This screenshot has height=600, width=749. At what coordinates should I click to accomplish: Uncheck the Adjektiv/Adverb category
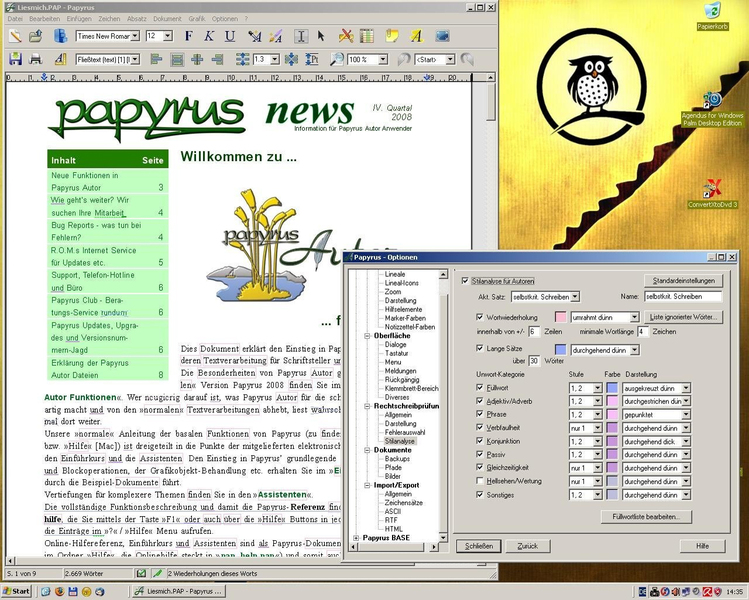[480, 401]
